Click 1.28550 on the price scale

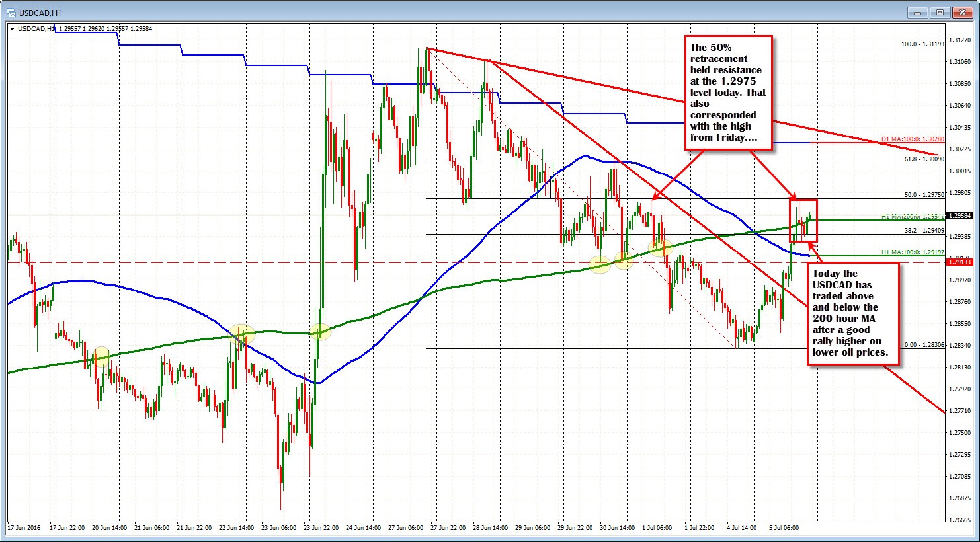coord(960,324)
